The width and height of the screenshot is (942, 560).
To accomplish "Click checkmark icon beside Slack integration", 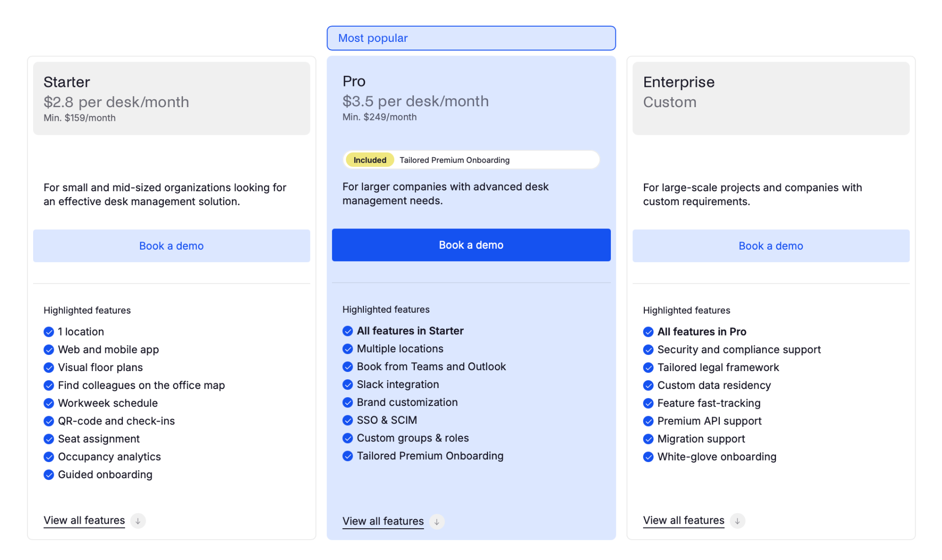I will click(x=348, y=385).
